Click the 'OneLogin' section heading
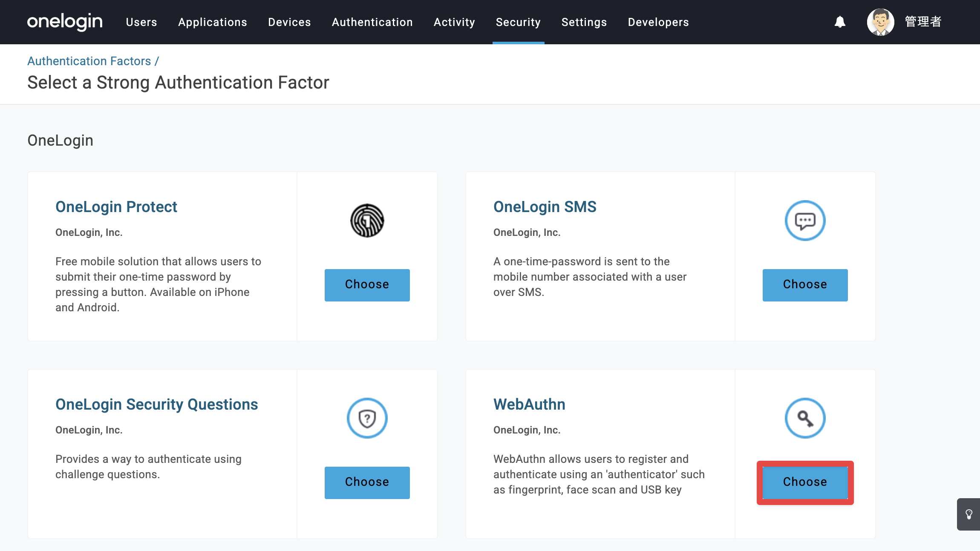Screen dimensions: 980x551 pyautogui.click(x=60, y=141)
